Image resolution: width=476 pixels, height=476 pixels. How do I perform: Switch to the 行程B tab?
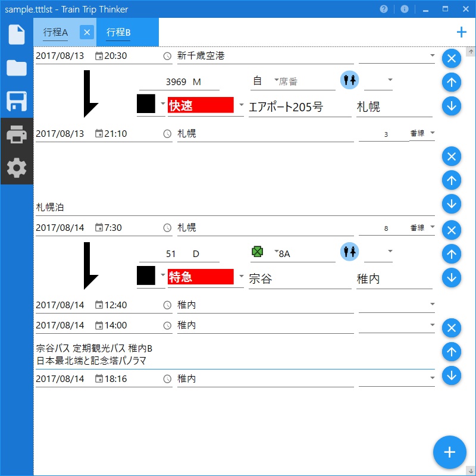pyautogui.click(x=127, y=32)
